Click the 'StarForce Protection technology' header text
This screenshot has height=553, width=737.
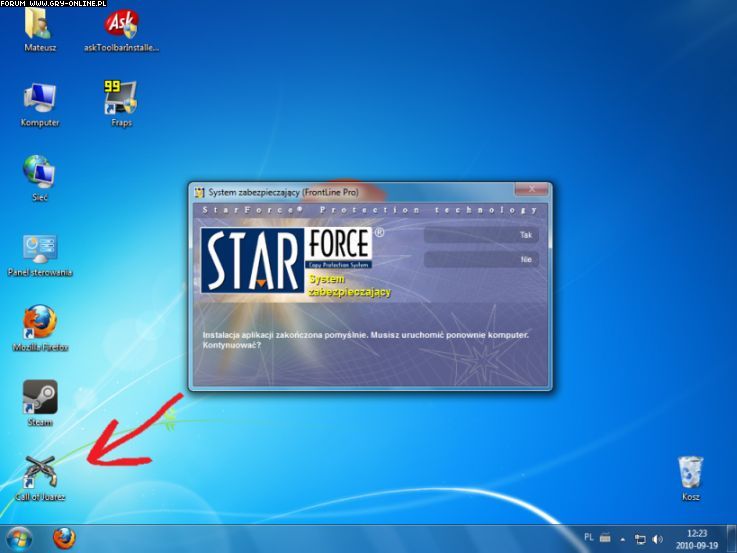370,210
